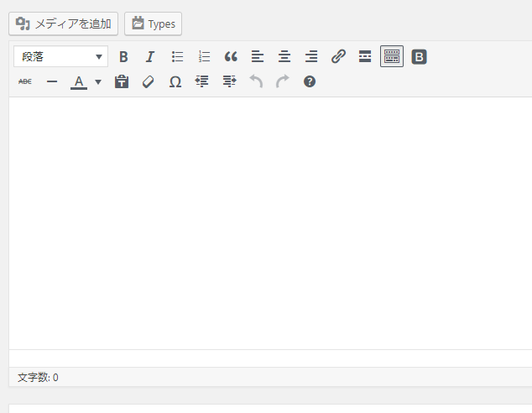Click inside the editor text area
The image size is (532, 413).
click(x=269, y=218)
